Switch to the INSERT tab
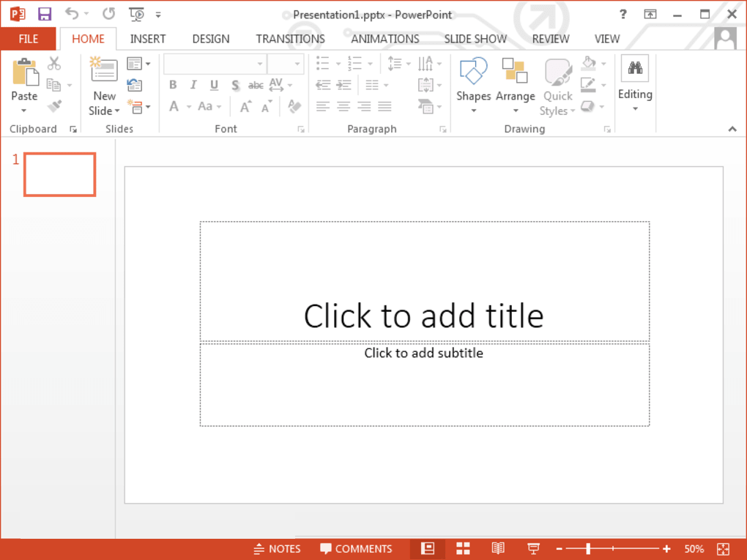This screenshot has height=560, width=747. point(148,39)
